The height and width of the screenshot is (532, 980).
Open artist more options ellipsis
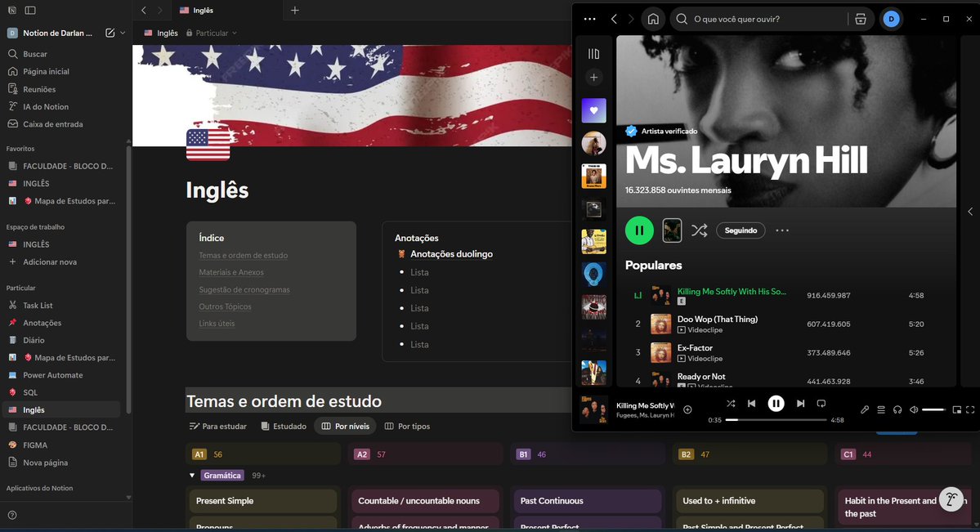coord(782,230)
